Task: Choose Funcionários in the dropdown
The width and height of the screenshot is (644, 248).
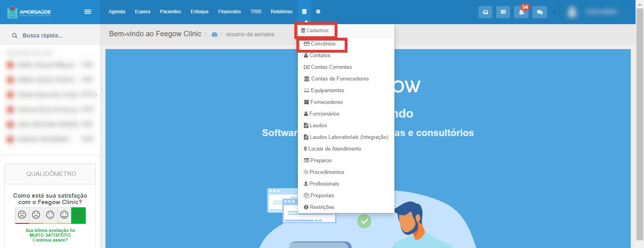Action: pyautogui.click(x=346, y=114)
